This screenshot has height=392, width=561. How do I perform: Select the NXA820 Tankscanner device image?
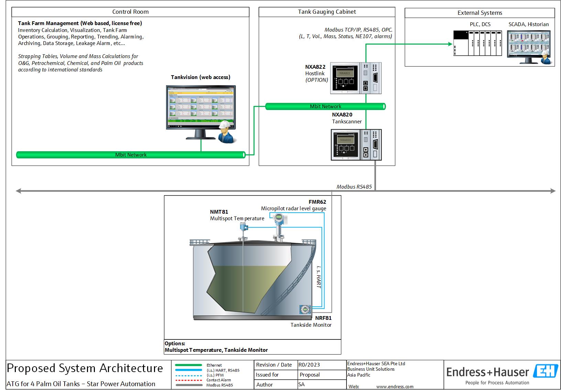356,145
